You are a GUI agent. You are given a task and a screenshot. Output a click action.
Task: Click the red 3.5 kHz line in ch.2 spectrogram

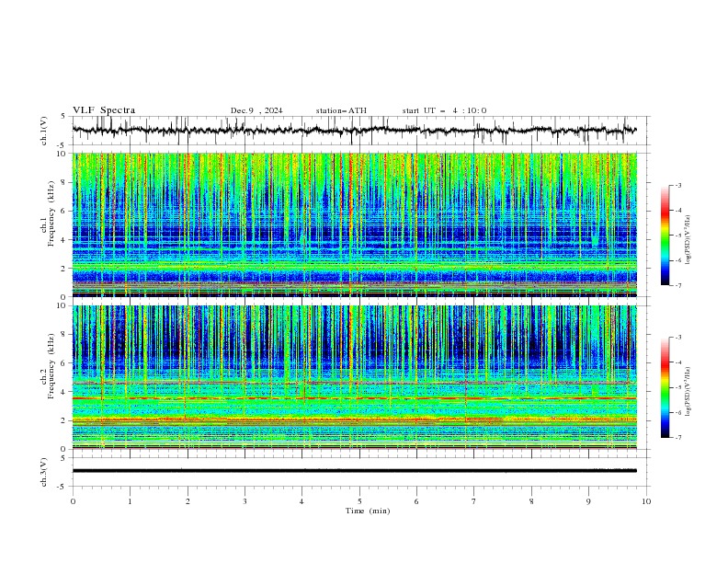354,398
